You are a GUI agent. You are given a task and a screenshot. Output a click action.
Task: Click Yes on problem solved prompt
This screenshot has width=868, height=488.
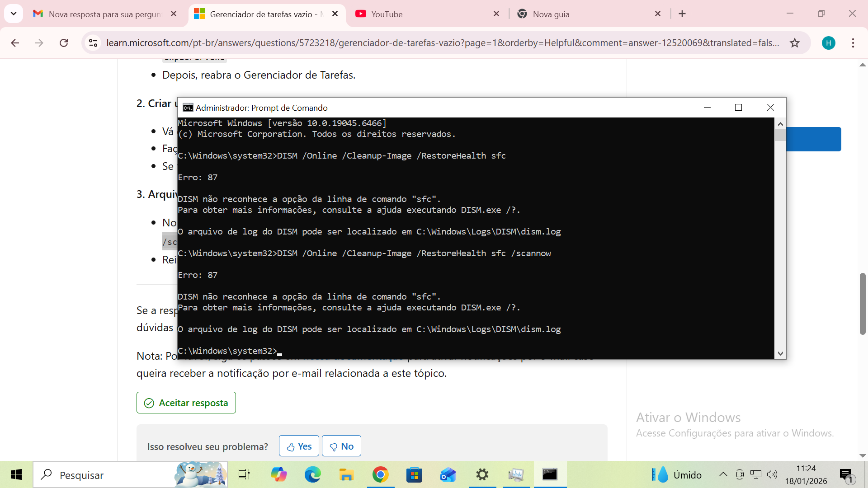[x=299, y=446]
